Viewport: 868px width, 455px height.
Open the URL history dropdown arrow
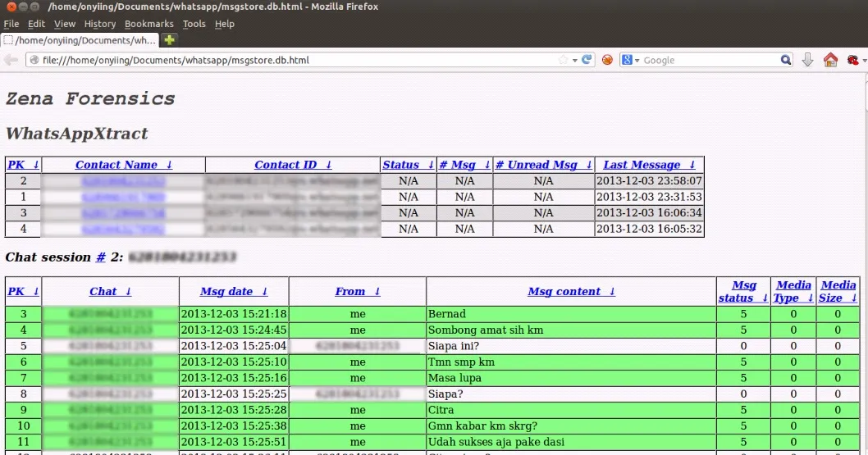tap(574, 61)
